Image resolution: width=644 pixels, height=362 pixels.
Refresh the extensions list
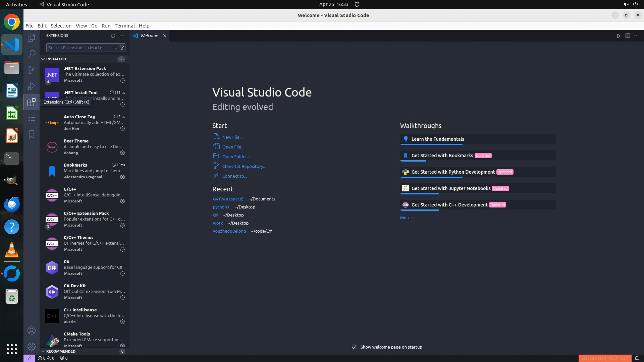pyautogui.click(x=113, y=36)
